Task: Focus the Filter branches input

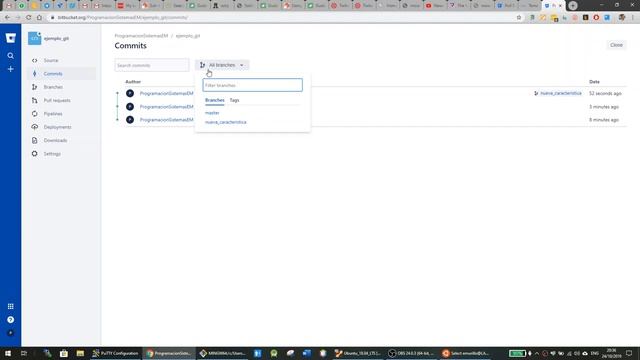Action: [x=253, y=85]
